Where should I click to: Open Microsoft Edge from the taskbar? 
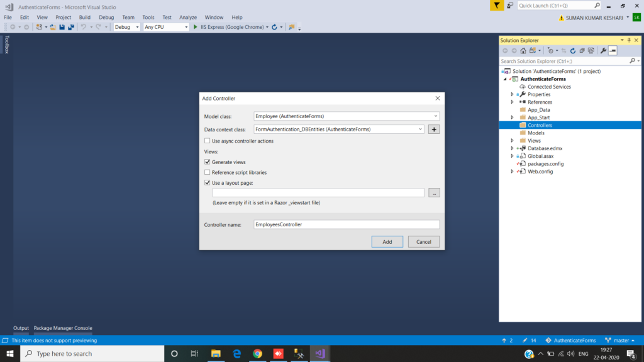[x=236, y=353]
